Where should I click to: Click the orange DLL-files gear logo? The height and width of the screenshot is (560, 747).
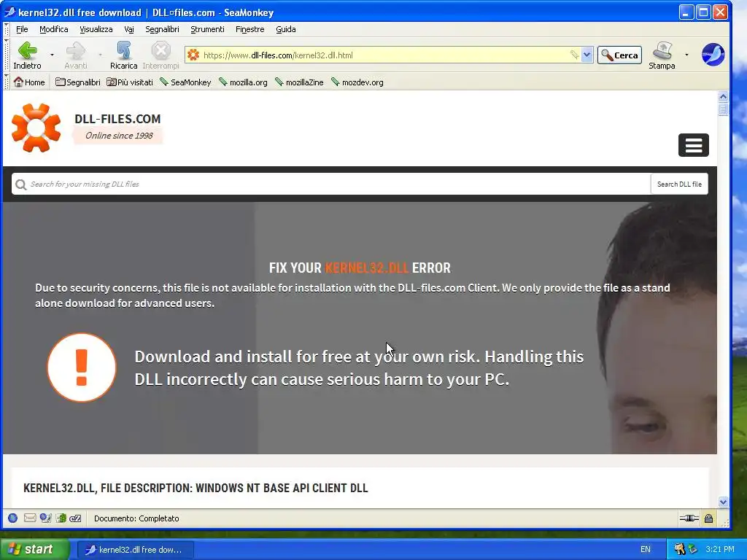click(36, 128)
